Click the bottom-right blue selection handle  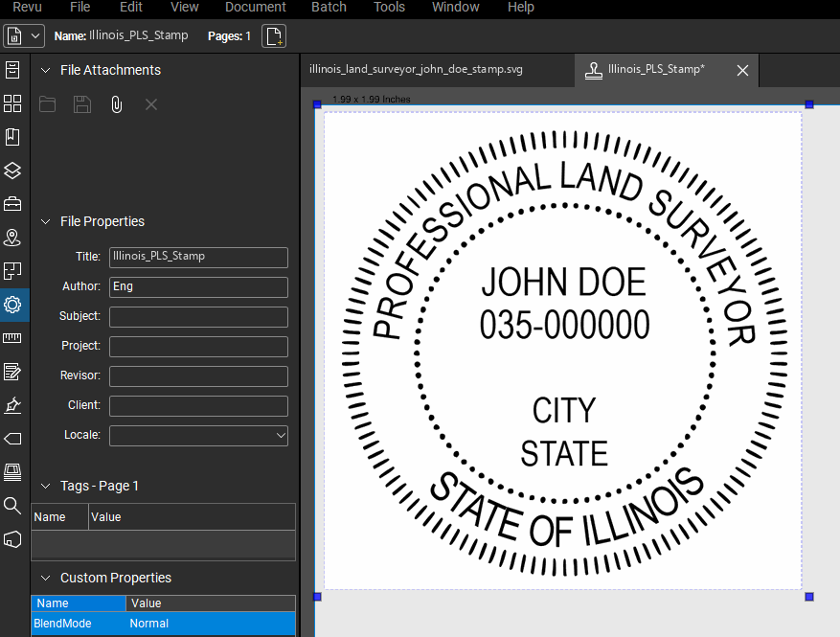point(809,596)
